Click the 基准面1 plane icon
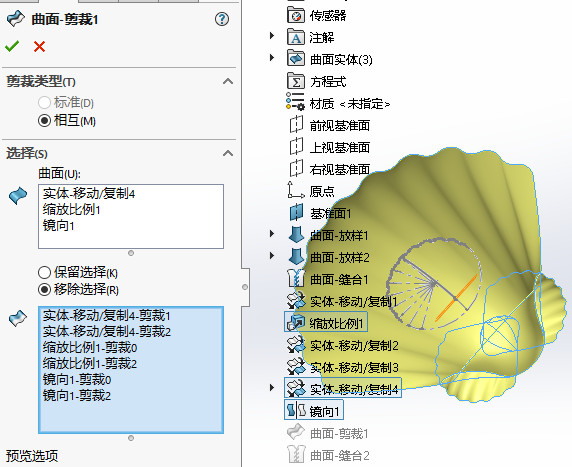572x467 pixels. click(296, 212)
